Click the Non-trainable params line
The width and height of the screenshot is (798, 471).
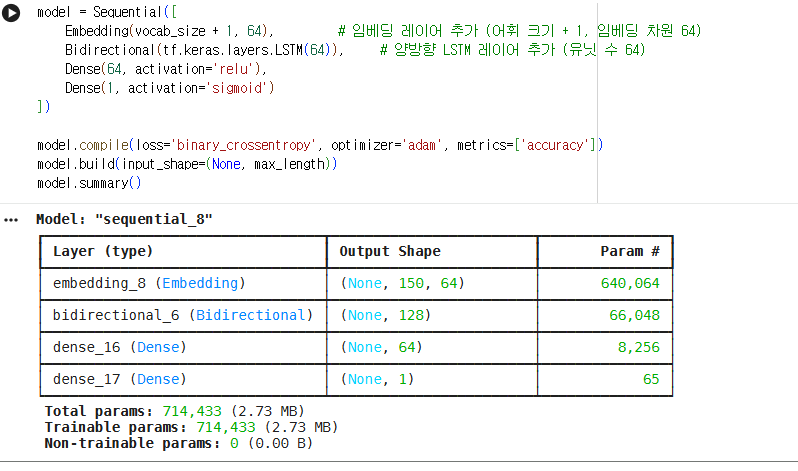point(179,444)
